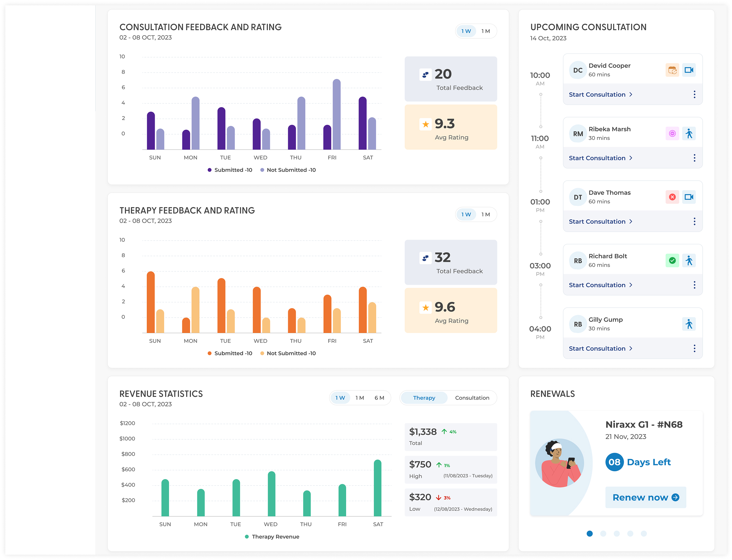Open the kebab menu on Ribeka Marsh card
This screenshot has height=560, width=732.
coord(694,158)
